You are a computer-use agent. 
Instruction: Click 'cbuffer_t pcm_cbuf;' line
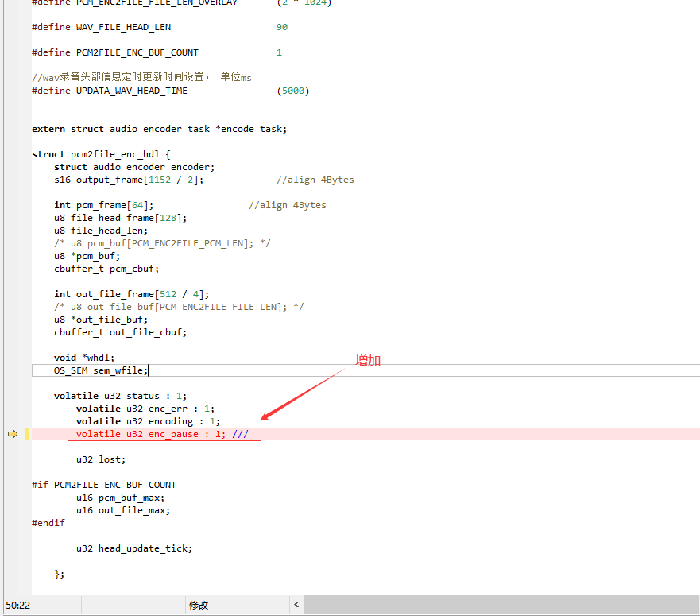pyautogui.click(x=106, y=269)
